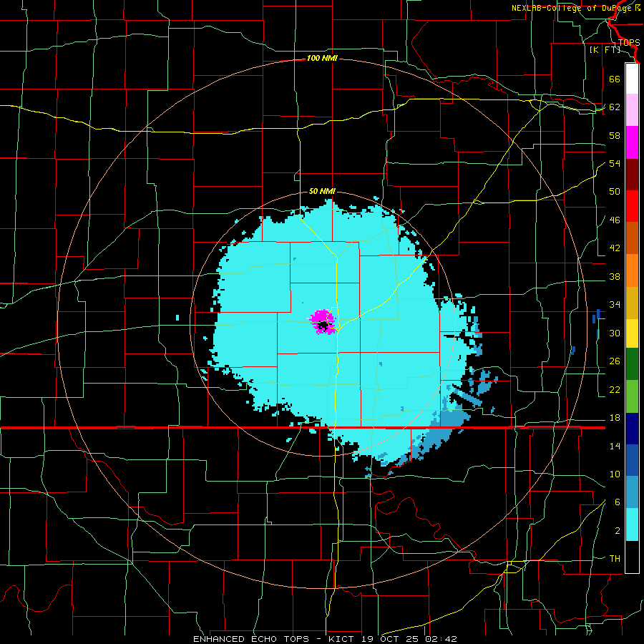Screen dimensions: 644x644
Task: Click the black TH threshold swatch
Action: click(x=632, y=557)
